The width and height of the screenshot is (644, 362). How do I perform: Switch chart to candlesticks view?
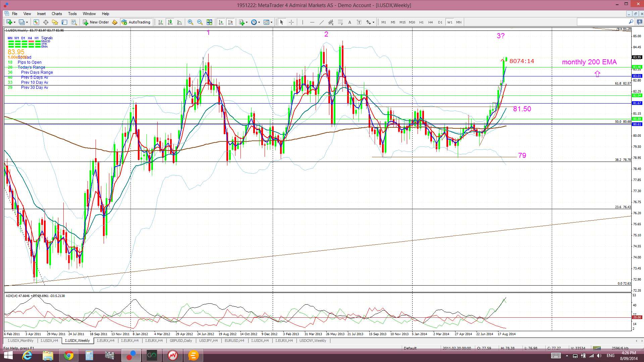tap(170, 22)
